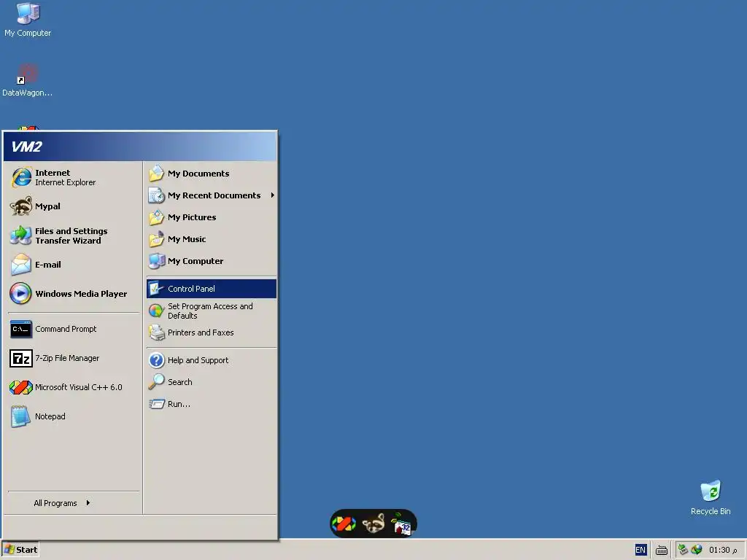Screen dimensions: 747x560
Task: Open My Music folder
Action: (x=212, y=239)
